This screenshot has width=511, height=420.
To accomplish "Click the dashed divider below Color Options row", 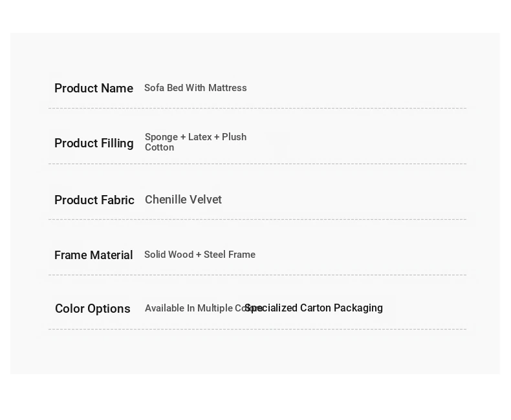I will click(x=257, y=329).
